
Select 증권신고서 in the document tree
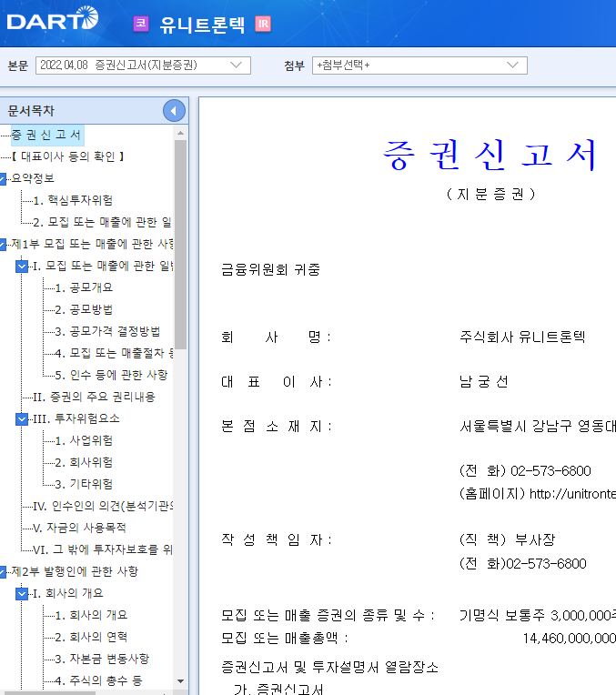pos(46,135)
